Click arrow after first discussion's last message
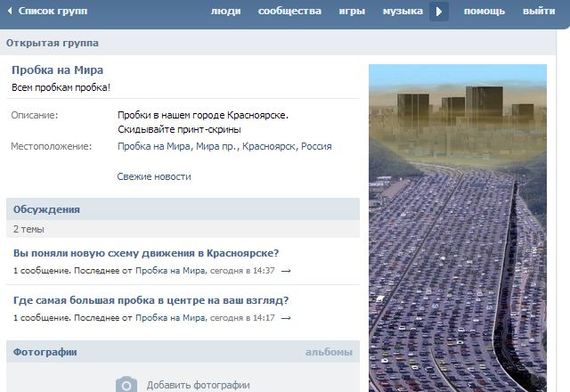Screen dimensions: 570x392 click(x=286, y=271)
